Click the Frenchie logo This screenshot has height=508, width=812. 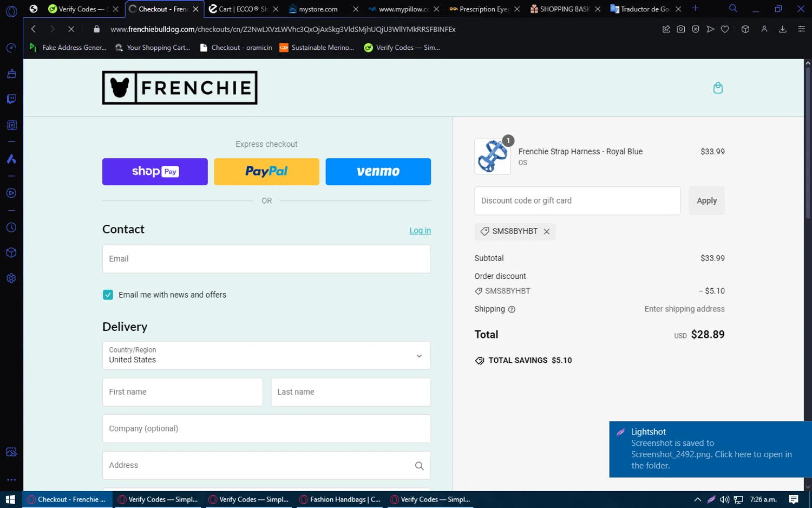(x=180, y=88)
